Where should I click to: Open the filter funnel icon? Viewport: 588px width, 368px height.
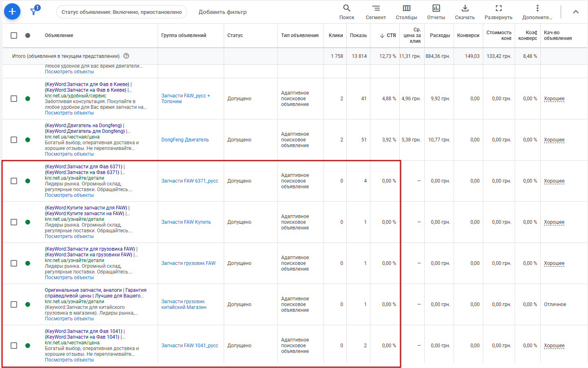[x=34, y=11]
